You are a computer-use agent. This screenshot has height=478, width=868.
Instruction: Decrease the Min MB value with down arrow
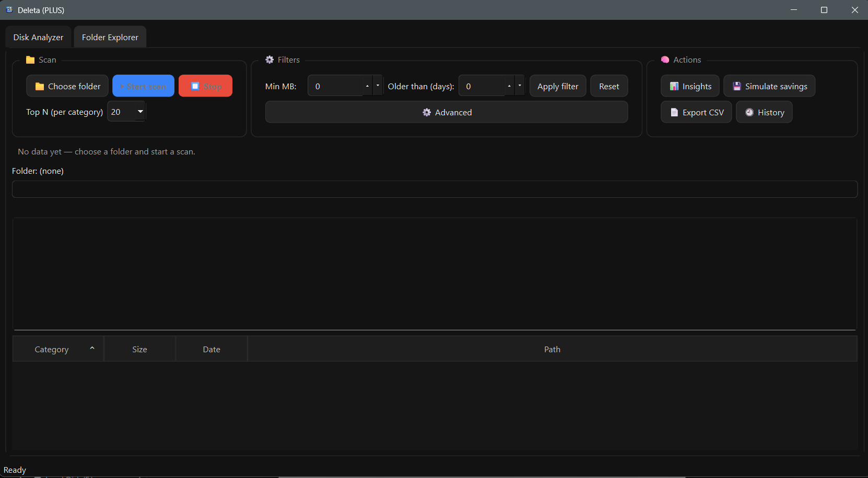pos(378,86)
